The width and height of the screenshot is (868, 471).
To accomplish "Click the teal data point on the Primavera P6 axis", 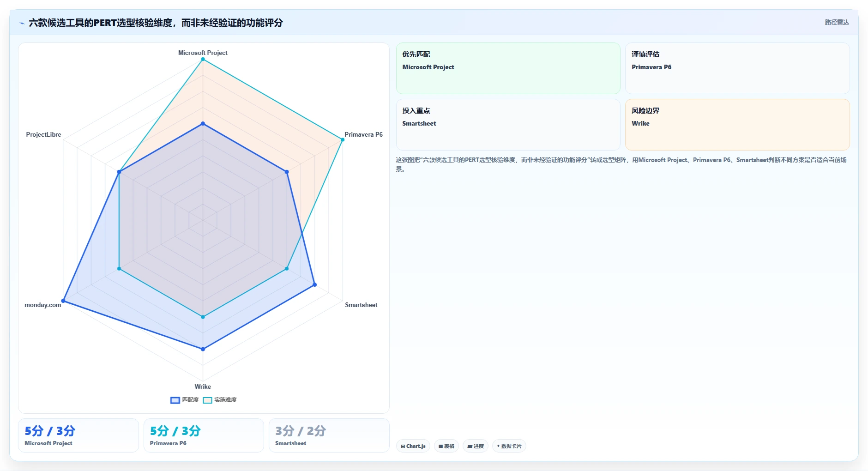I will click(x=343, y=139).
